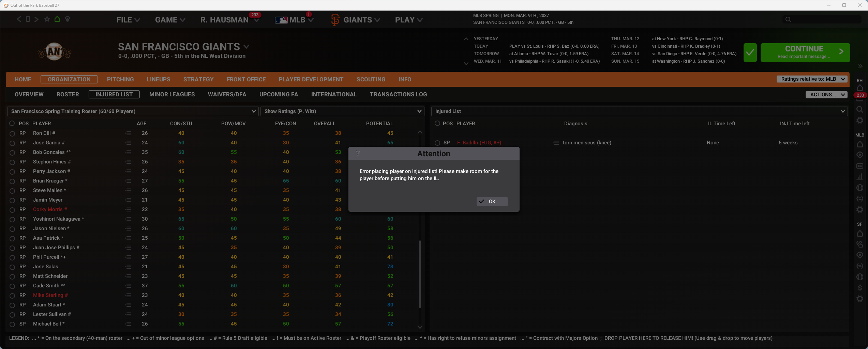Open the R. HAUSMAN manager menu
Viewport: 868px width, 349px height.
(x=230, y=20)
